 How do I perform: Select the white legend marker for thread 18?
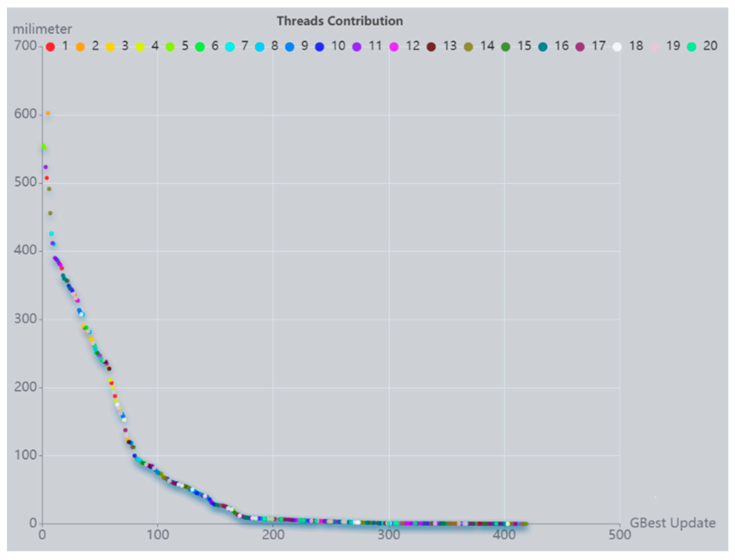[x=617, y=46]
